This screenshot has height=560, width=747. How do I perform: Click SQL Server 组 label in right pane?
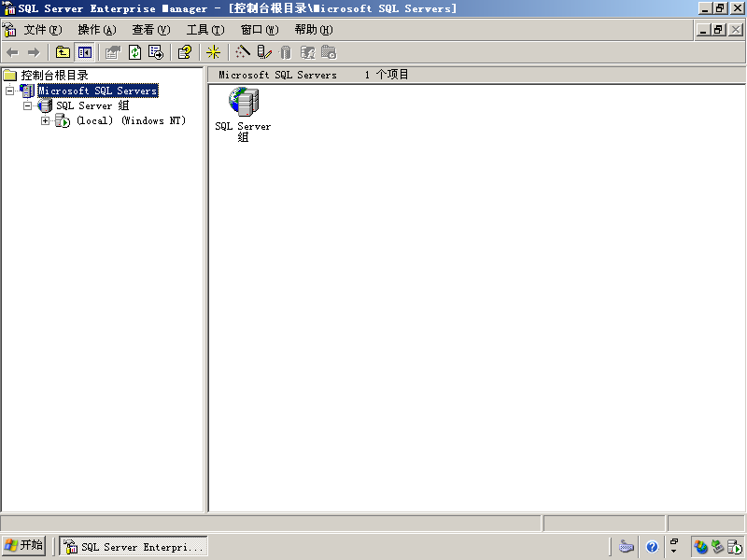243,132
